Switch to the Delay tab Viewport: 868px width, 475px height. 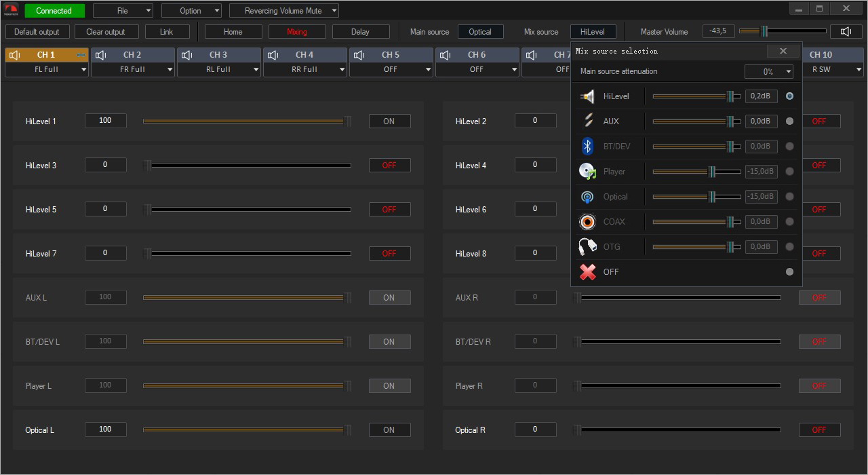pos(360,32)
